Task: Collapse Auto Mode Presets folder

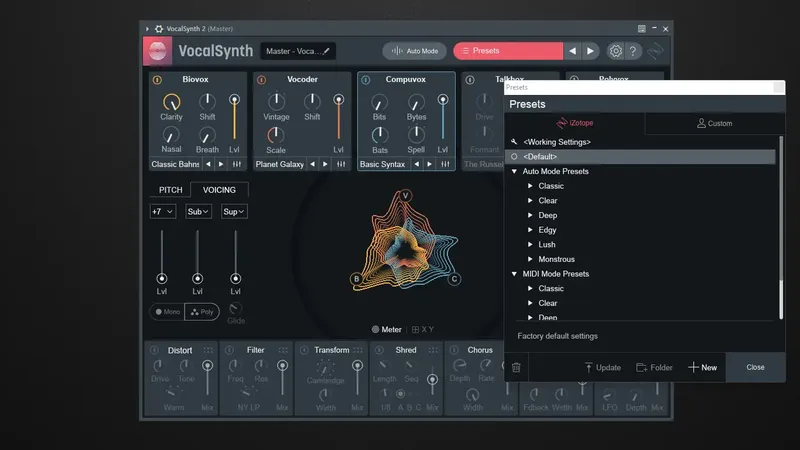Action: coord(514,171)
